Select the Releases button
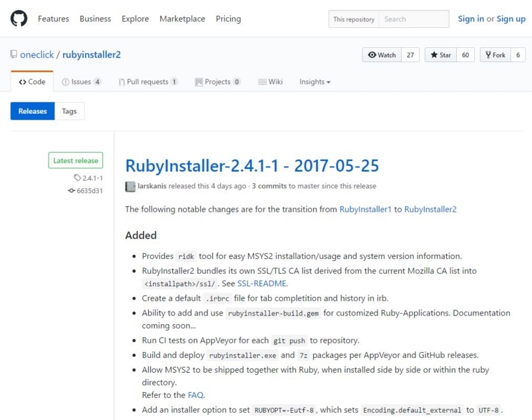 33,111
